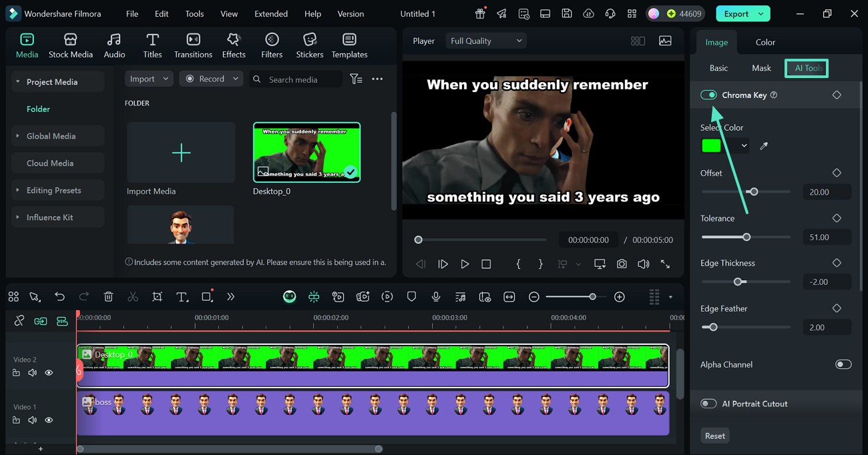Screen dimensions: 868x455
Task: Open the Tools menu
Action: 194,13
